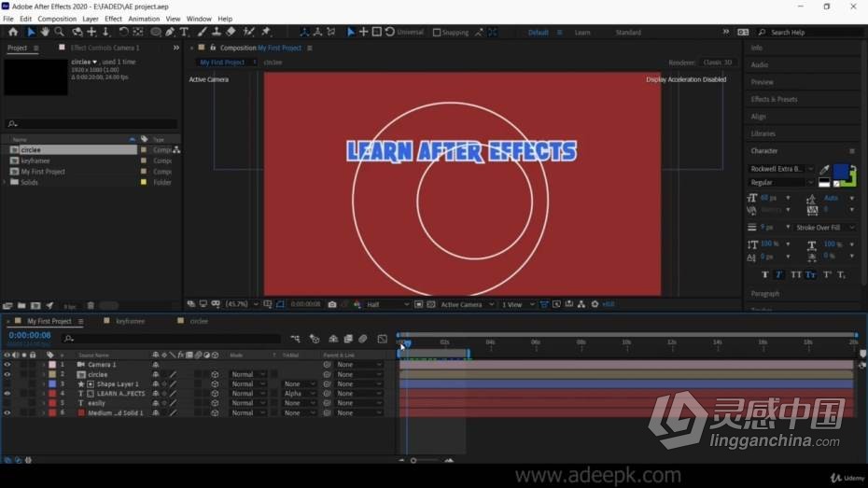Open the Regular font style dropdown

[781, 183]
